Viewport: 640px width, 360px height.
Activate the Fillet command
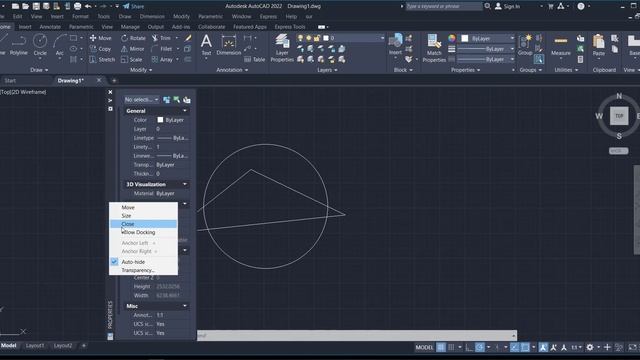click(162, 49)
